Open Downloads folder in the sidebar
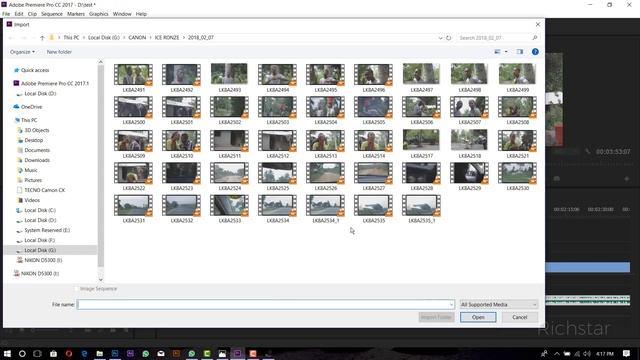This screenshot has width=640, height=360. (37, 160)
